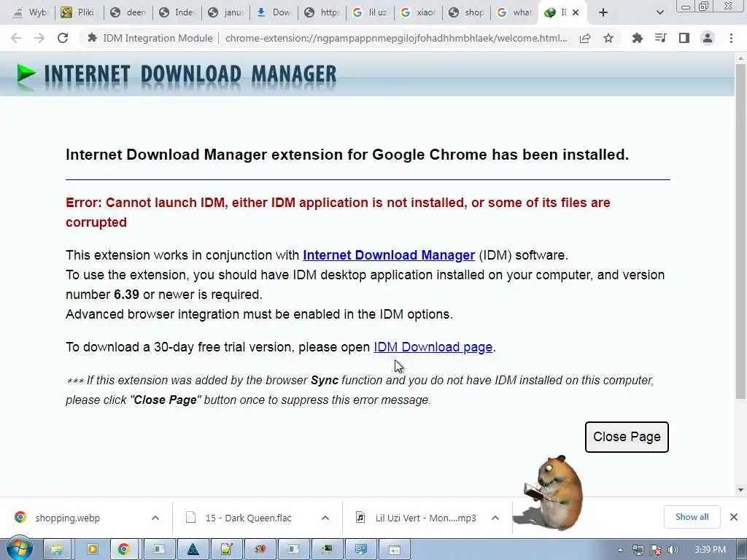Click the network tray icon

pos(638,550)
